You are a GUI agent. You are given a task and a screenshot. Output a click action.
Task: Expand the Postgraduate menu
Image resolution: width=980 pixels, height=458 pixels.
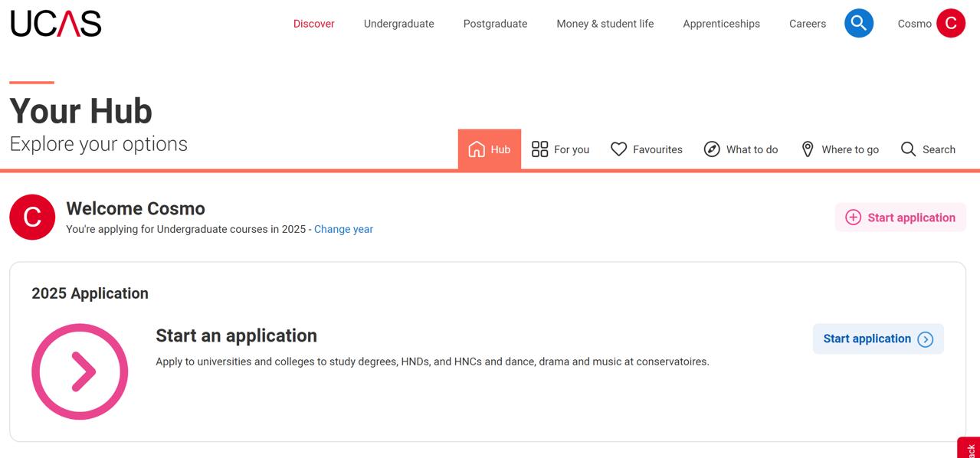tap(496, 24)
